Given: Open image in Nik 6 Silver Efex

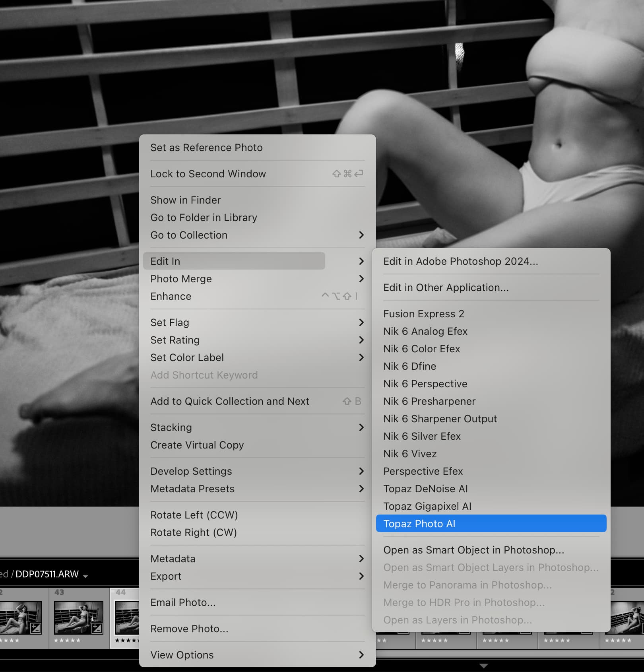Looking at the screenshot, I should point(422,436).
